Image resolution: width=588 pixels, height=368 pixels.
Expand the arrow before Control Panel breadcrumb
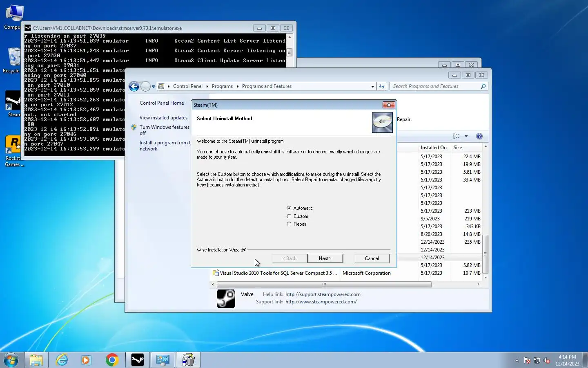tap(168, 86)
